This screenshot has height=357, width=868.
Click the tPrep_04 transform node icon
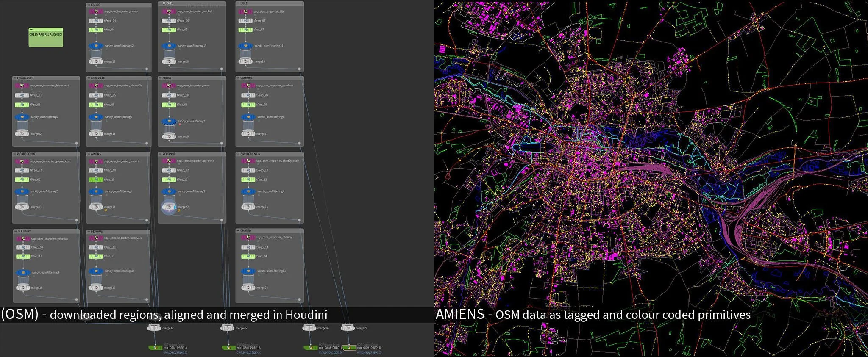click(96, 21)
